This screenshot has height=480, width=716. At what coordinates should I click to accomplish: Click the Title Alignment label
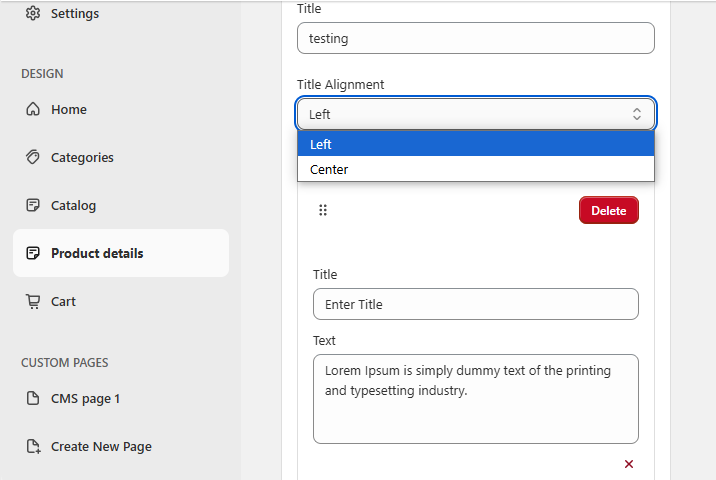340,84
